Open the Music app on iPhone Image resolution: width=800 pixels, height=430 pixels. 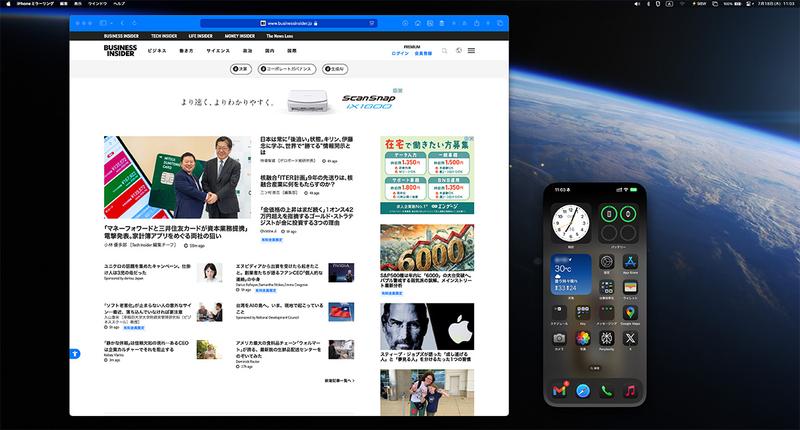pos(630,391)
